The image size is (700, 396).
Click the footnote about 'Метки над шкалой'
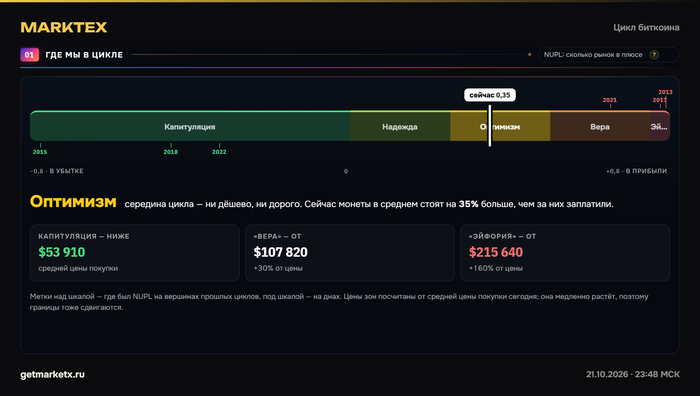point(339,302)
